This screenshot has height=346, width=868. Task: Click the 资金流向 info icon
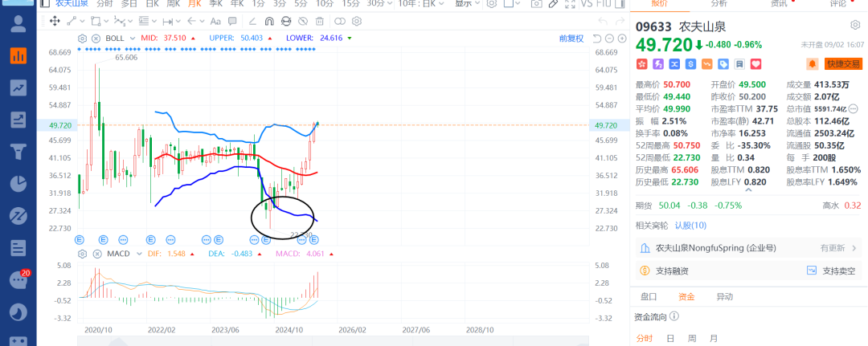point(674,317)
